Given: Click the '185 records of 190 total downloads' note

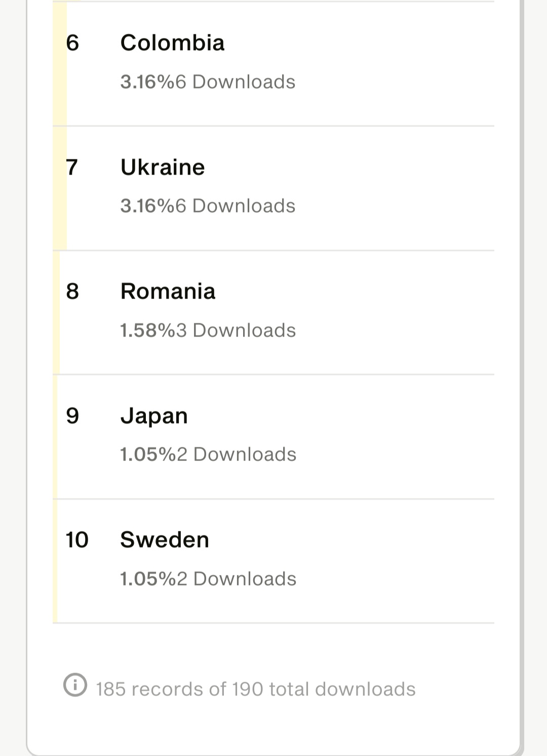Looking at the screenshot, I should pyautogui.click(x=255, y=689).
